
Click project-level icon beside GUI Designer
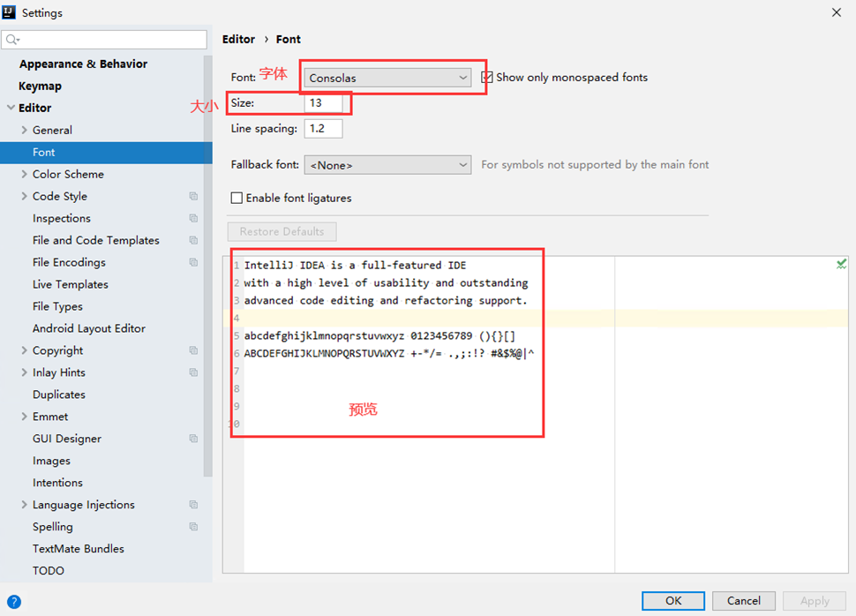(x=193, y=439)
